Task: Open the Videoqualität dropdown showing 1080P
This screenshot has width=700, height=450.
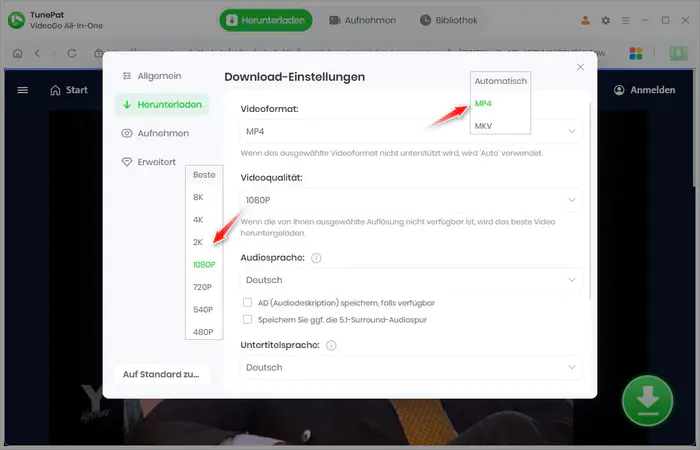Action: (411, 200)
